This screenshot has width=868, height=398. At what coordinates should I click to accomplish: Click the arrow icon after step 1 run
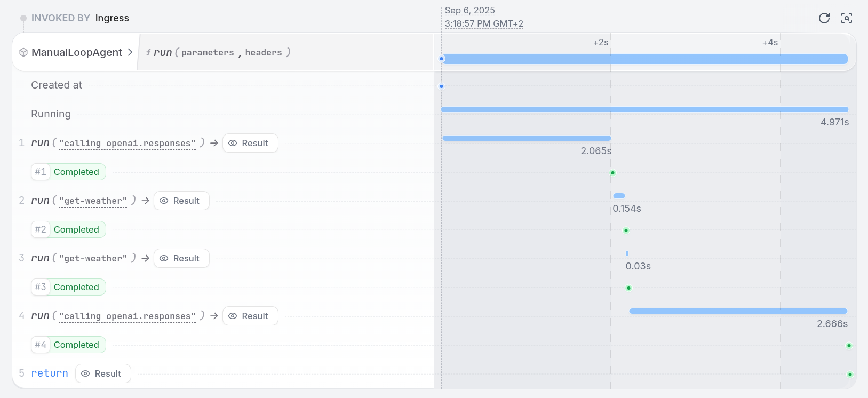click(214, 143)
